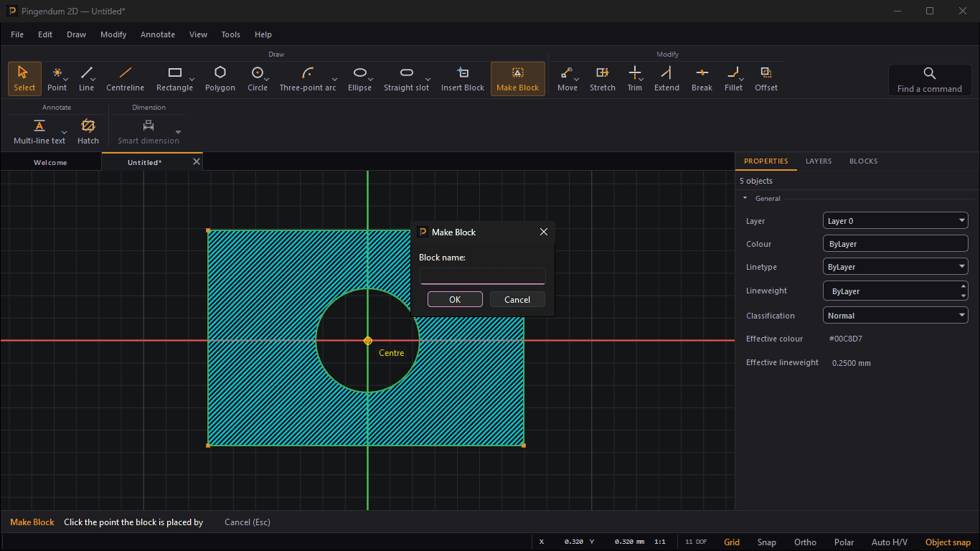Screen dimensions: 980x551
Task: Toggle Object snap
Action: [x=948, y=542]
